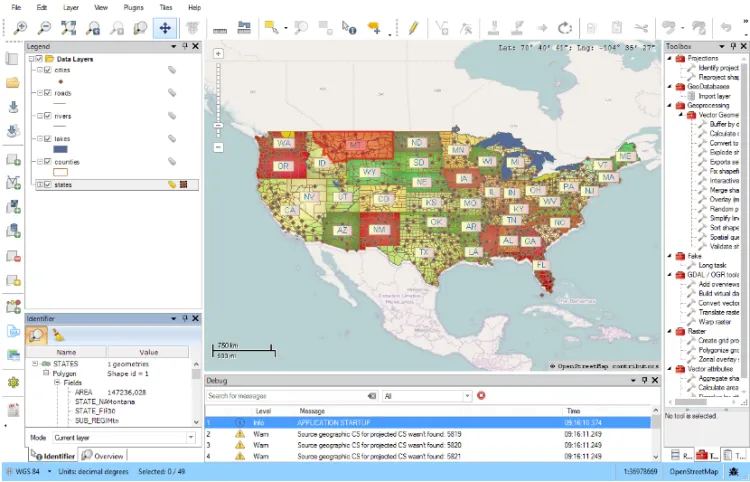This screenshot has height=482, width=750.
Task: Pick the Measure distance ruler tool
Action: (219, 29)
